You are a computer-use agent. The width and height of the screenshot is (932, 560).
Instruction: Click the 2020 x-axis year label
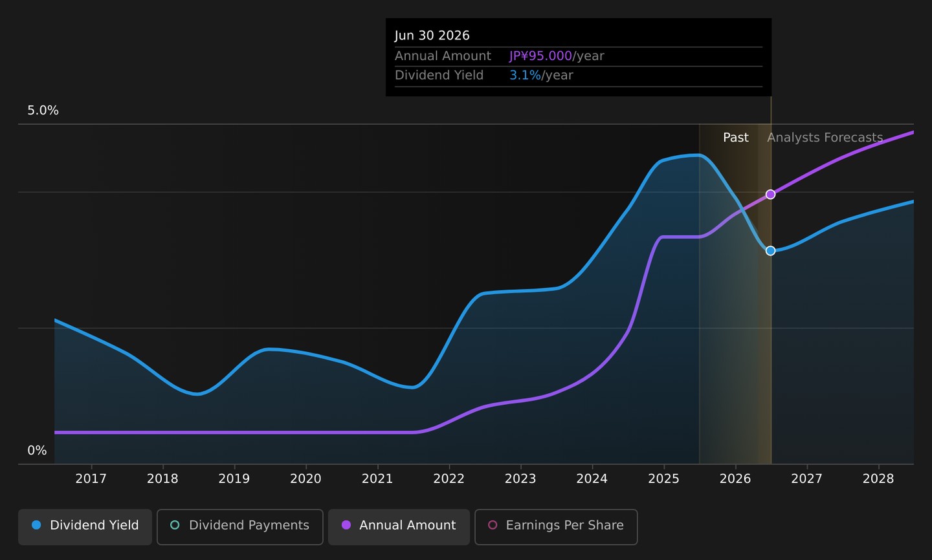coord(305,479)
